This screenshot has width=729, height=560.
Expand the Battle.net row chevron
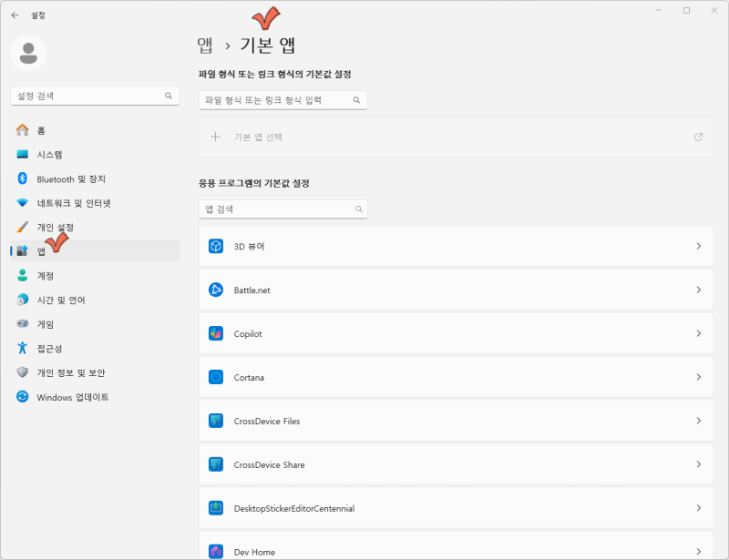pos(698,290)
